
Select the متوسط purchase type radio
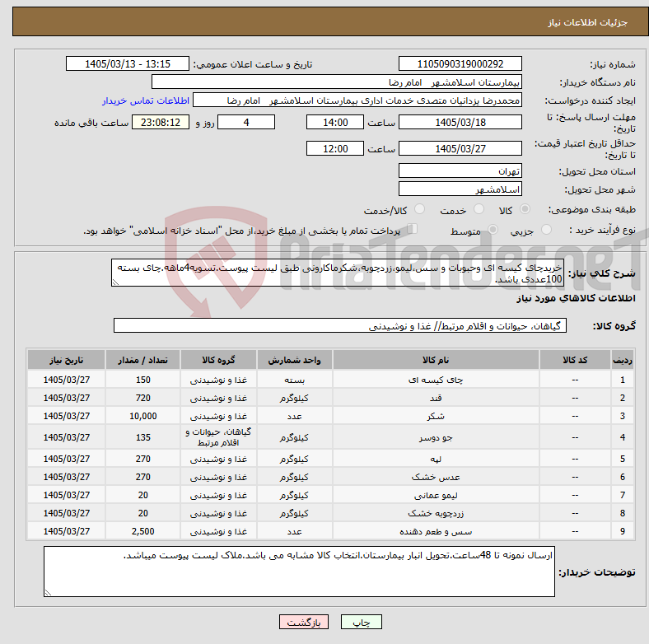click(x=493, y=230)
